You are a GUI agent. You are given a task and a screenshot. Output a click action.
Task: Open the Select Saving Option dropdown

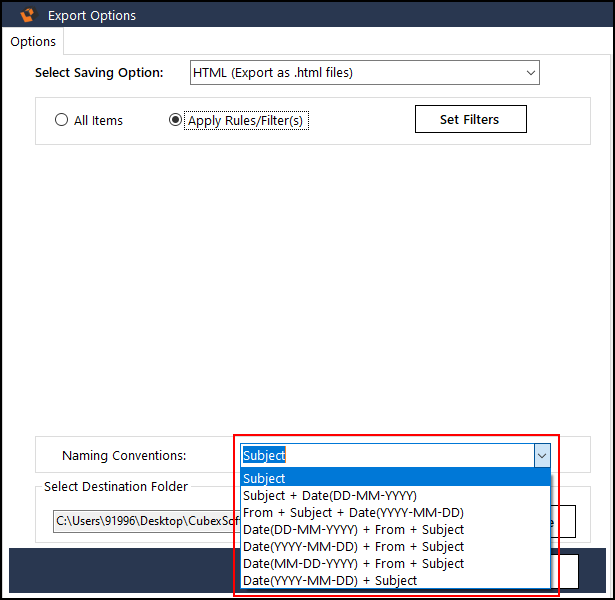(364, 73)
